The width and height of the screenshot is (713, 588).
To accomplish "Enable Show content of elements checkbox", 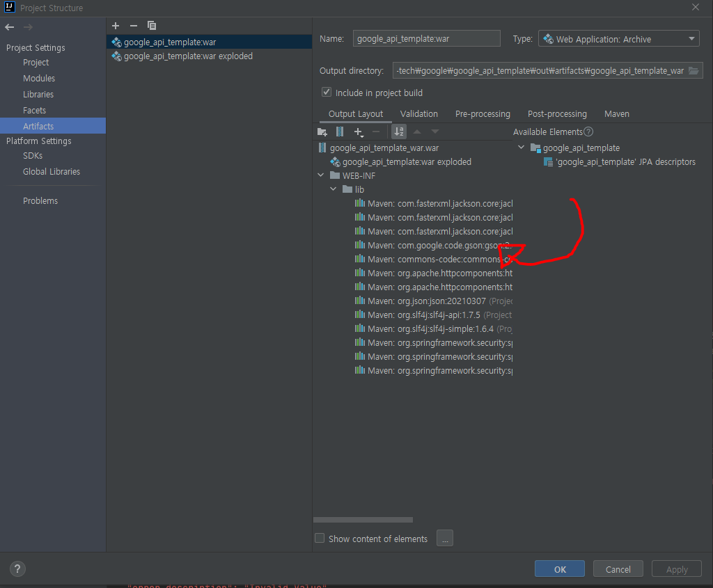I will [320, 538].
